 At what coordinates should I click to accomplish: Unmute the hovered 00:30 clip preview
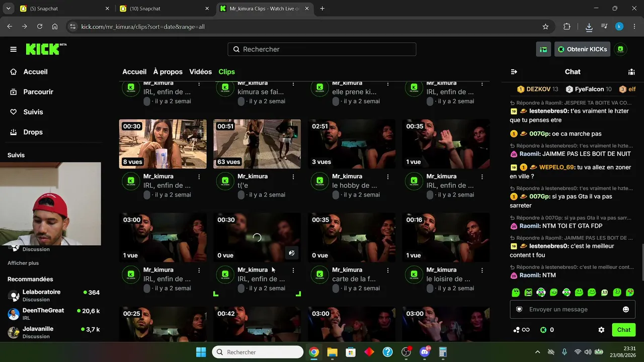[x=291, y=253]
